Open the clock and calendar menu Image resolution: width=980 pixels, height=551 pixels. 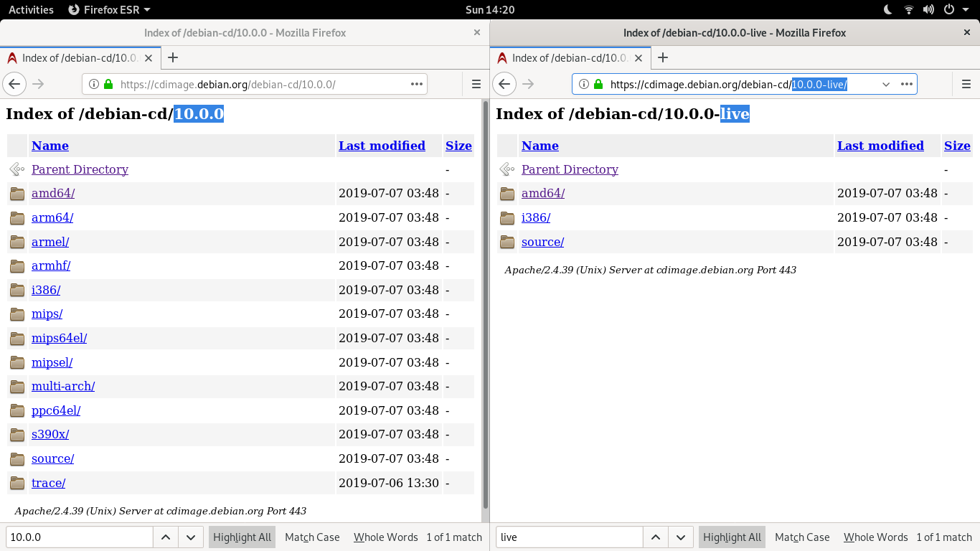[490, 9]
